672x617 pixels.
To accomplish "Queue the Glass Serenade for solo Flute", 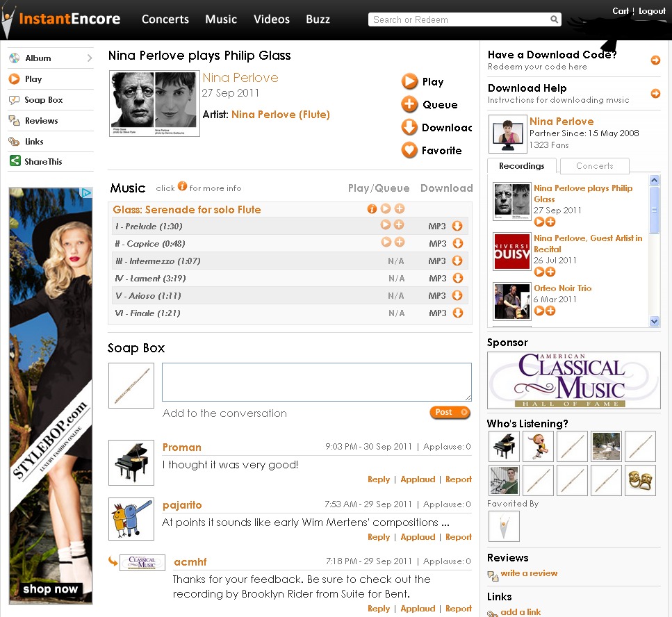I will pyautogui.click(x=400, y=208).
